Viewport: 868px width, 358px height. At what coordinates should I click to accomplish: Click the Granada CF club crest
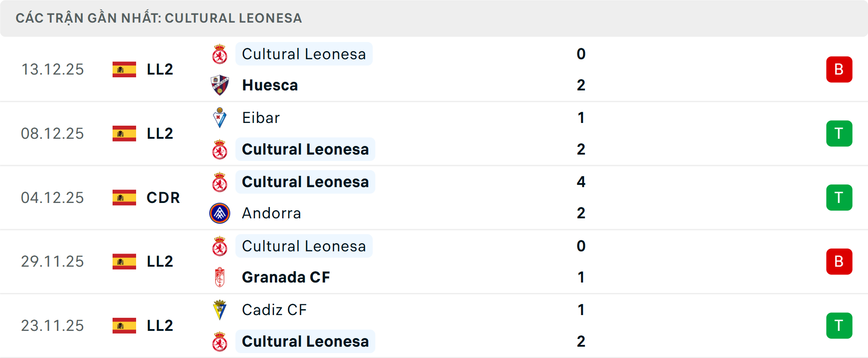click(220, 277)
